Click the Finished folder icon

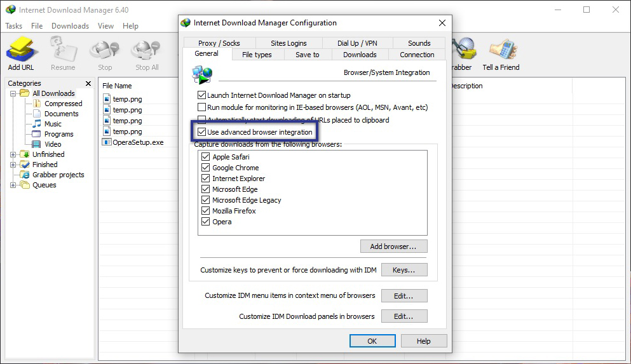click(x=25, y=165)
